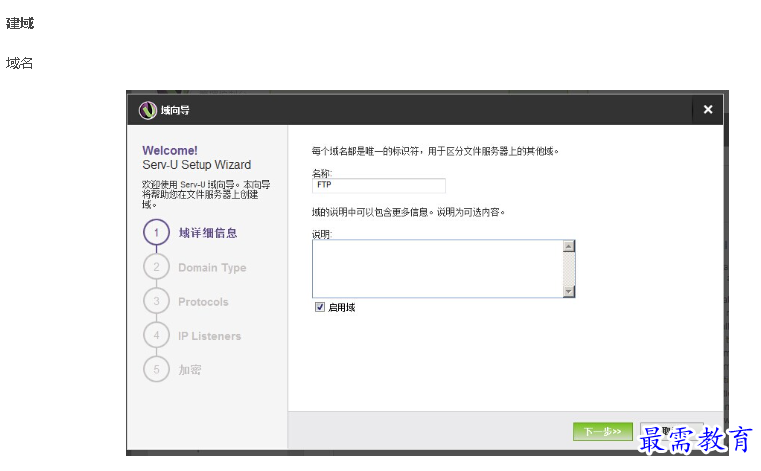Click inside the 说明 description text area
Viewport: 761px width, 471px height.
pyautogui.click(x=437, y=269)
